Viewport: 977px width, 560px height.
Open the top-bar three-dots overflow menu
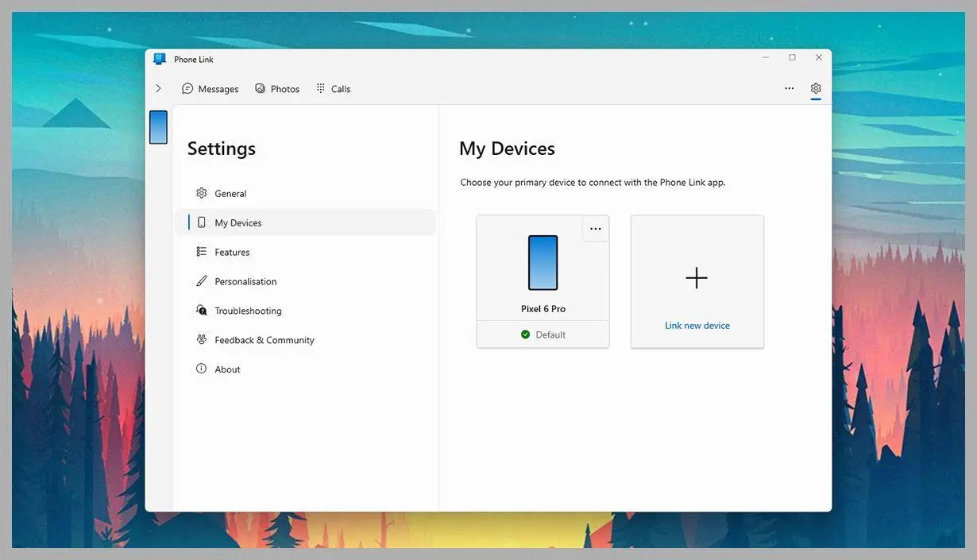coord(789,88)
